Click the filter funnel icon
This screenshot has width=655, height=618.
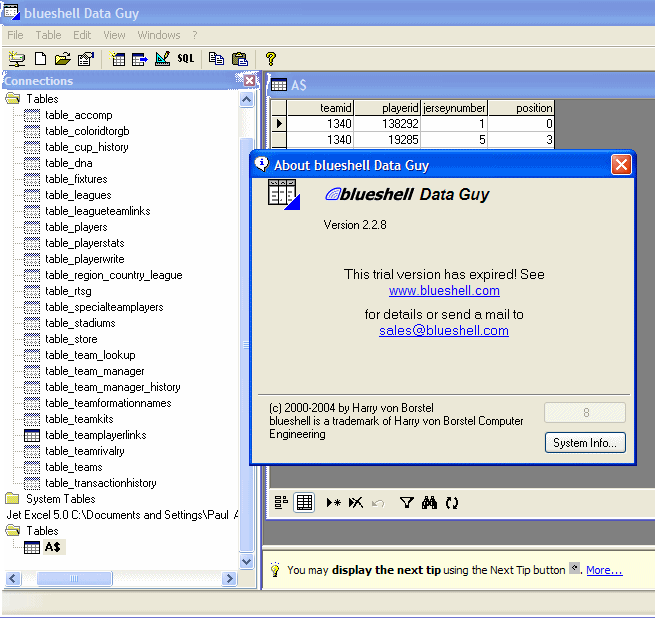[x=406, y=503]
